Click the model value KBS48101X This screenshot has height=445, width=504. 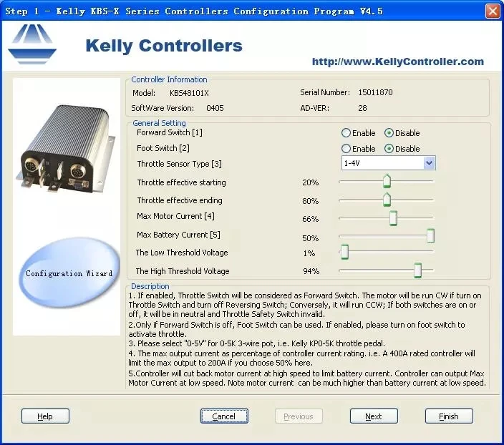[189, 93]
